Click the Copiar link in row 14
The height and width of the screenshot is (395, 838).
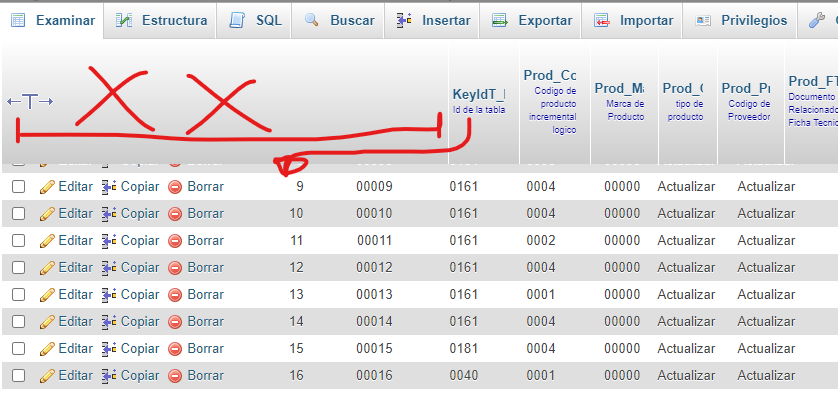[140, 322]
